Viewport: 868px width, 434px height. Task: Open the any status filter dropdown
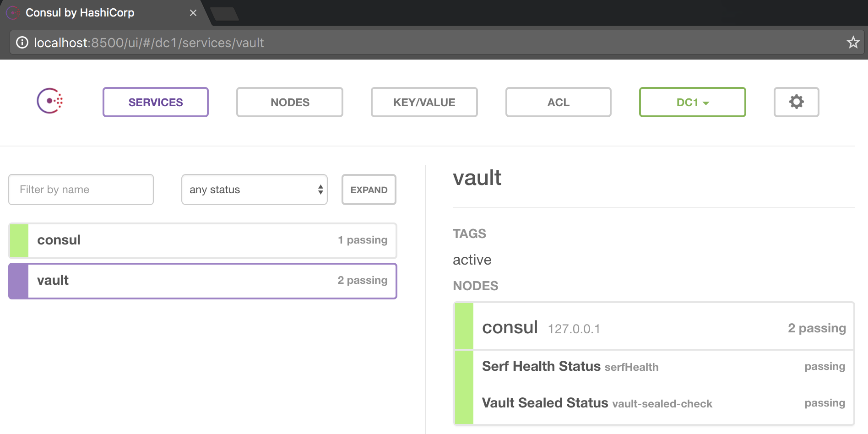tap(255, 190)
